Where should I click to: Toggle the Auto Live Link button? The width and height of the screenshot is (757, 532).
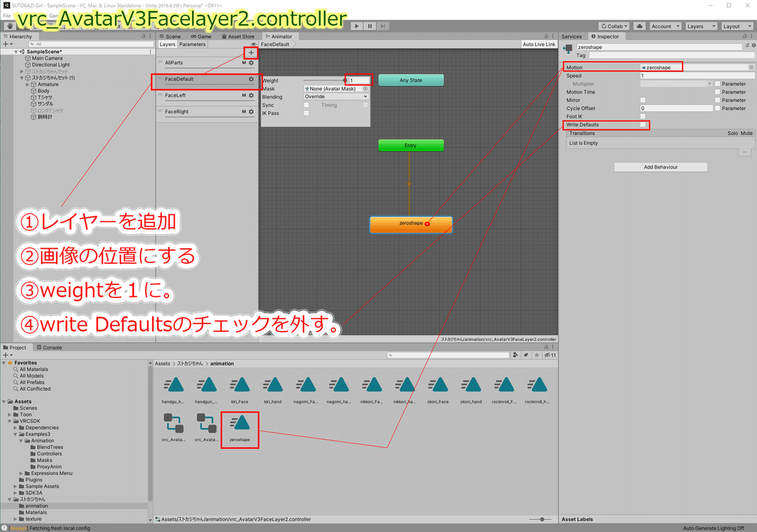click(539, 44)
